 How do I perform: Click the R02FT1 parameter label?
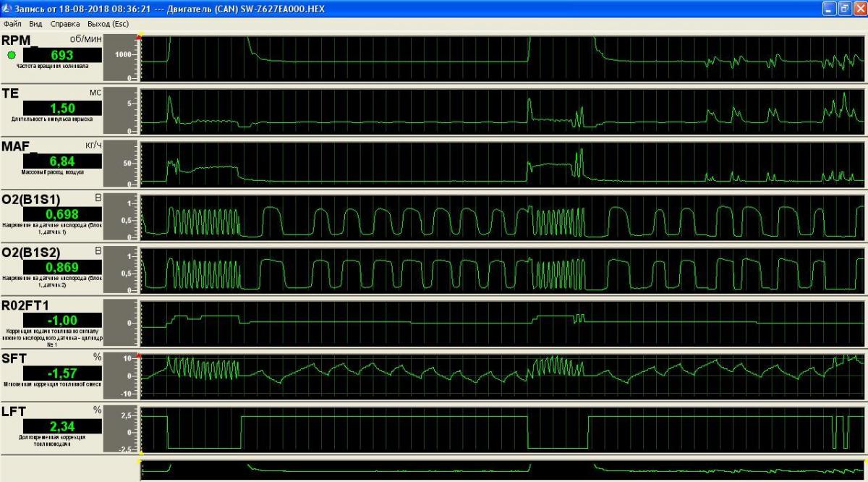(x=25, y=306)
